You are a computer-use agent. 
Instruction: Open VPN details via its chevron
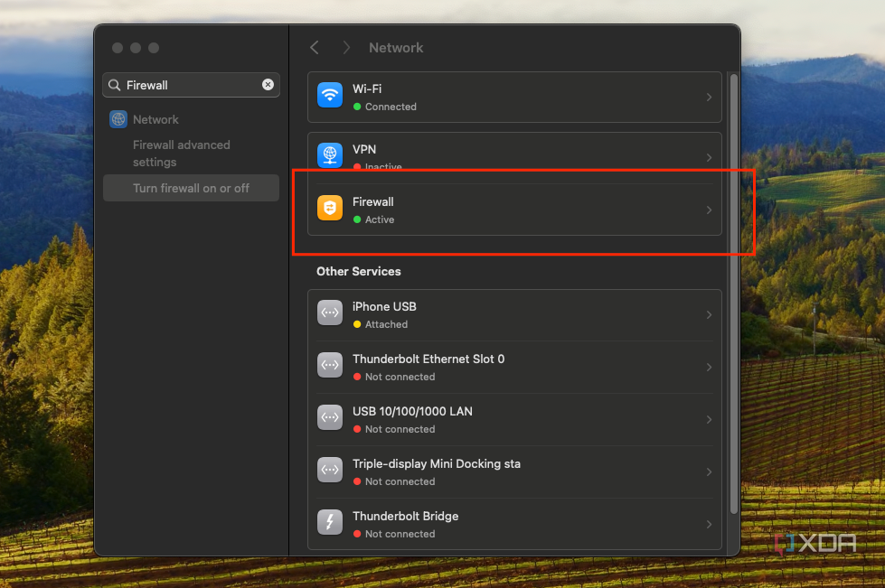(x=709, y=157)
